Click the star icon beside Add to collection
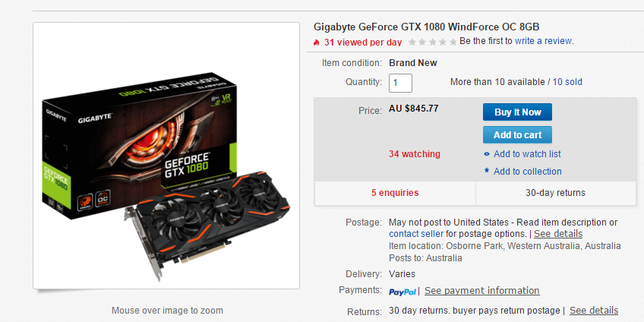The width and height of the screenshot is (644, 322). pos(487,170)
